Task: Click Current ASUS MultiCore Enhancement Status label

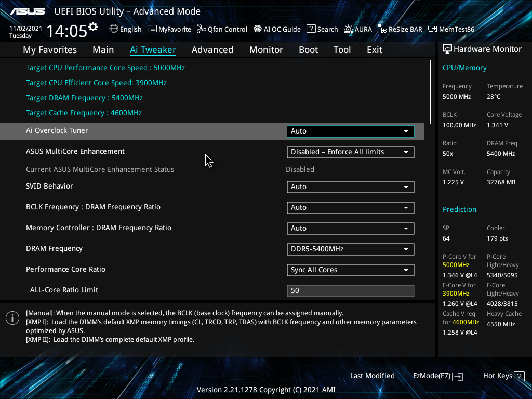Action: [100, 170]
